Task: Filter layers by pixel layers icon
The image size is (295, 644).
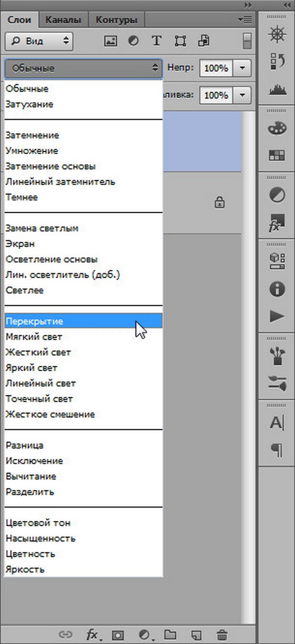Action: 110,41
